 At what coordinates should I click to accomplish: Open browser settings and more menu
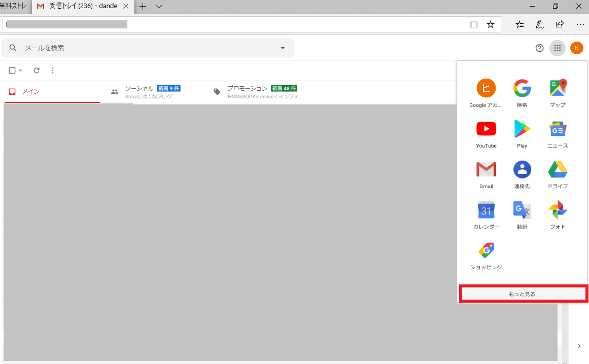(x=580, y=25)
